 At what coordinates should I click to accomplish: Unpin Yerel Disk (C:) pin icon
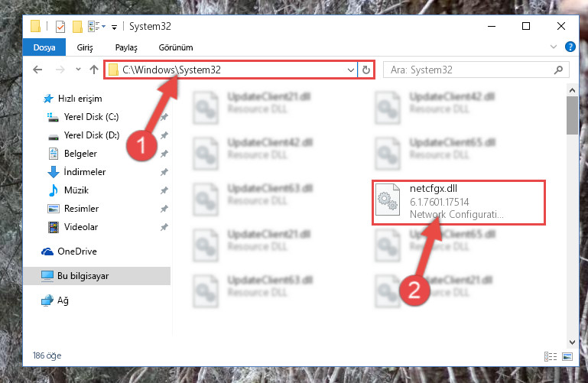[x=164, y=117]
